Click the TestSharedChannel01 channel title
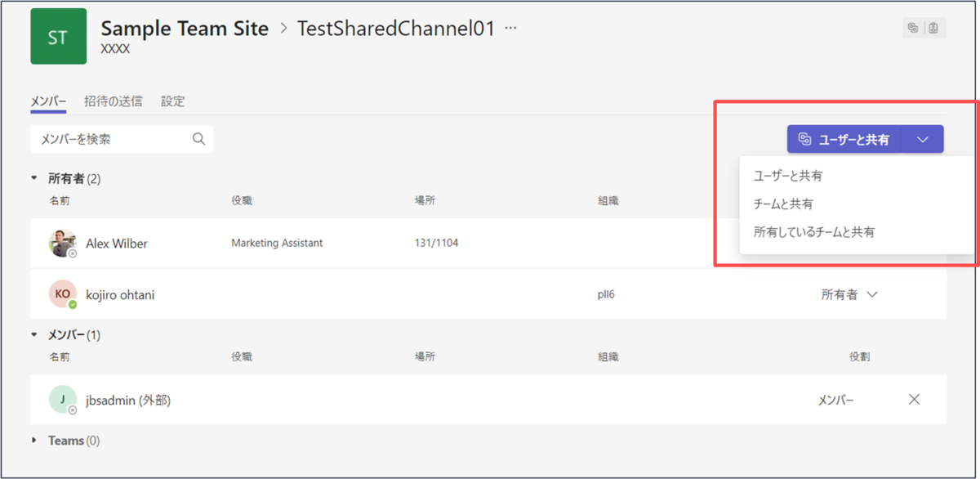980x479 pixels. click(x=396, y=29)
